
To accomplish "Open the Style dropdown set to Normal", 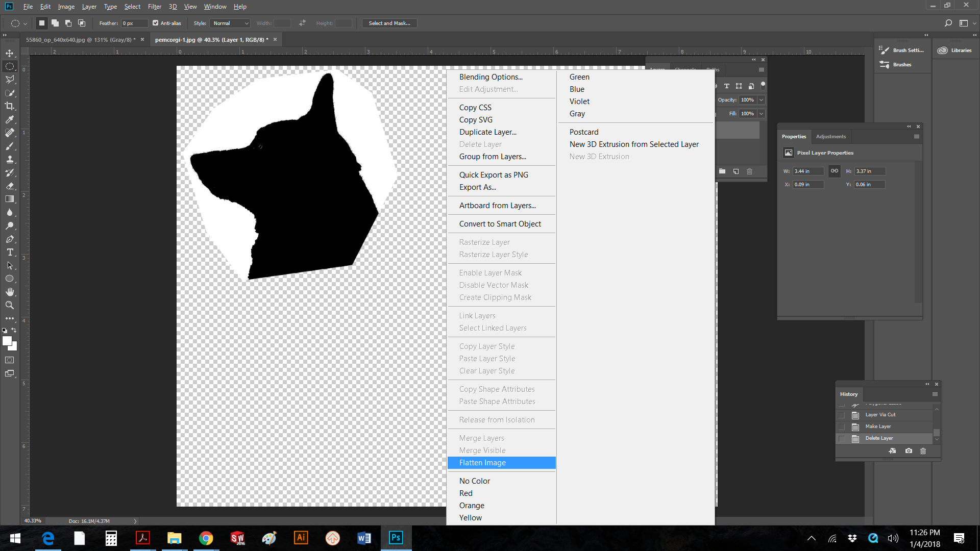I will pos(230,23).
